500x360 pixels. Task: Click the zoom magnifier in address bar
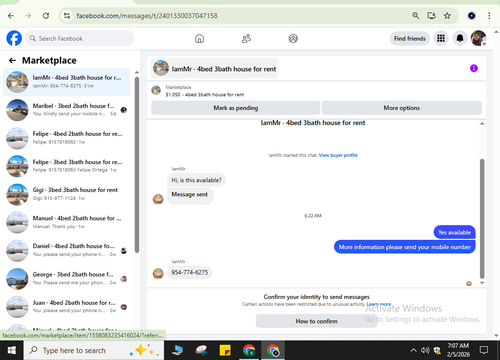[416, 16]
